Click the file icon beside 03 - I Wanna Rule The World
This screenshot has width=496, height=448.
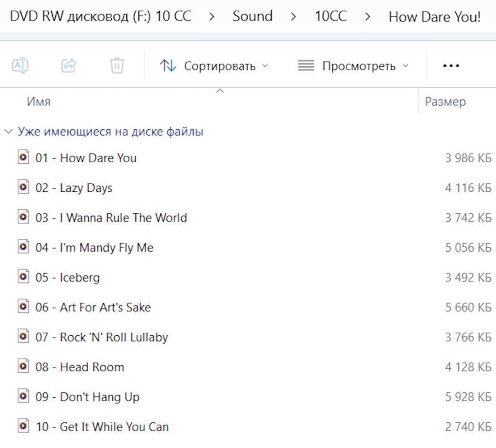pyautogui.click(x=23, y=216)
